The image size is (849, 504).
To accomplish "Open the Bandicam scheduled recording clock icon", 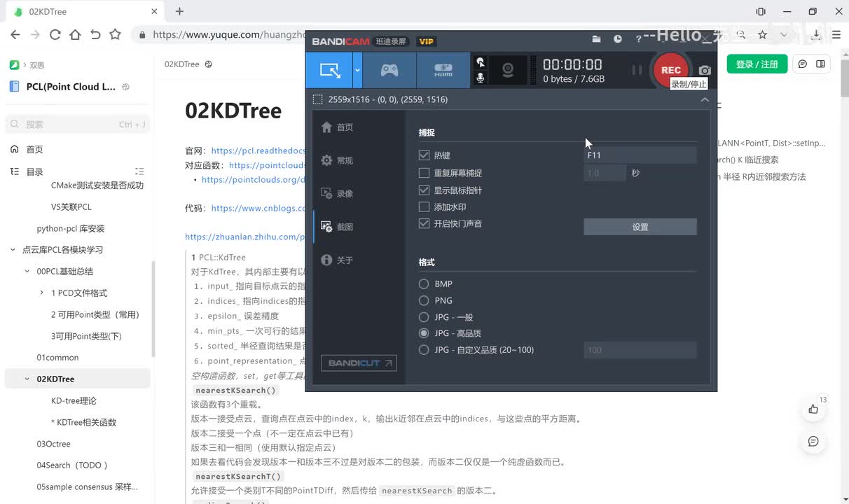I will click(617, 39).
